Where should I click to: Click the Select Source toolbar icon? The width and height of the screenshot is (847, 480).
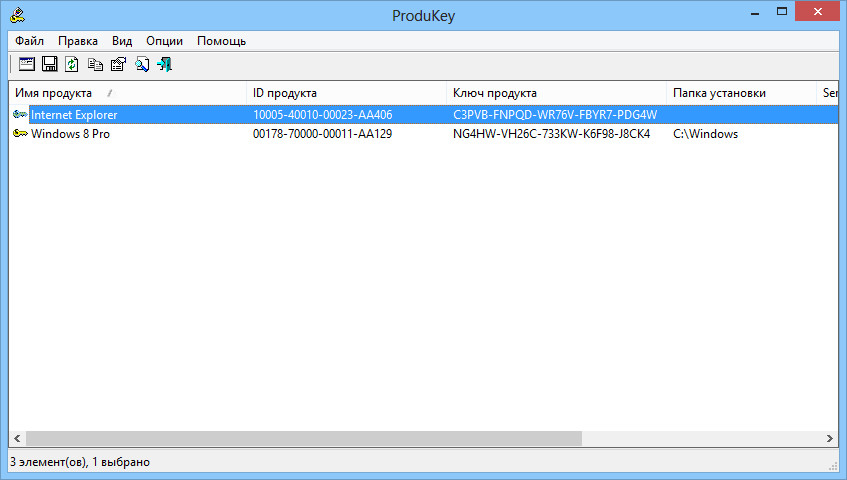click(26, 64)
